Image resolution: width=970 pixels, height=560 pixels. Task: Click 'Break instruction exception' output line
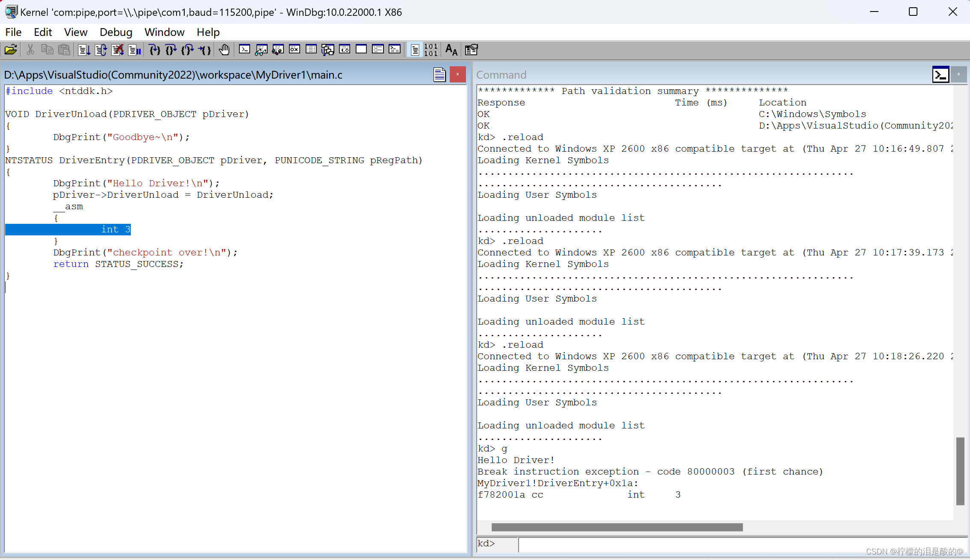point(650,472)
